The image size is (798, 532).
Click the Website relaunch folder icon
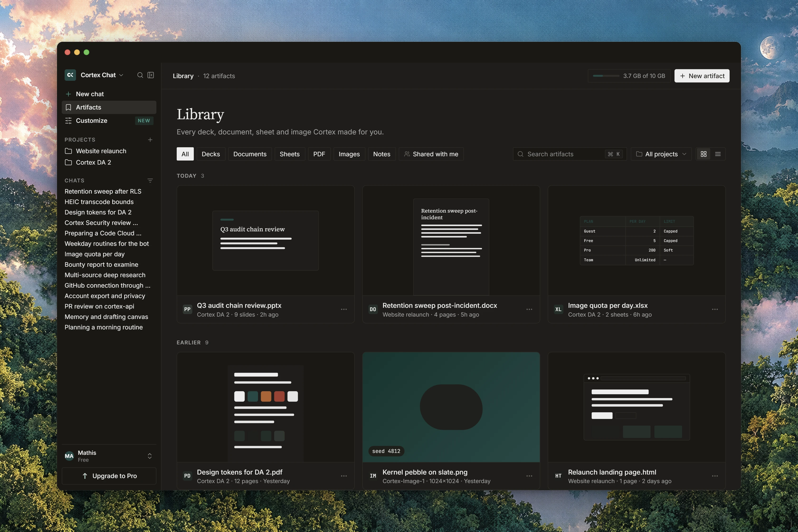pos(68,151)
